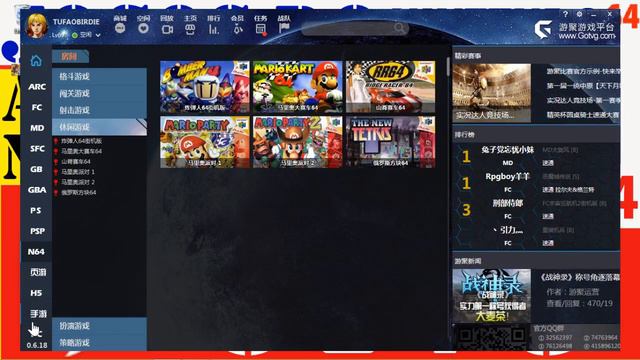The image size is (640, 360).
Task: Click the Gotvg.com platform logo
Action: (x=575, y=30)
